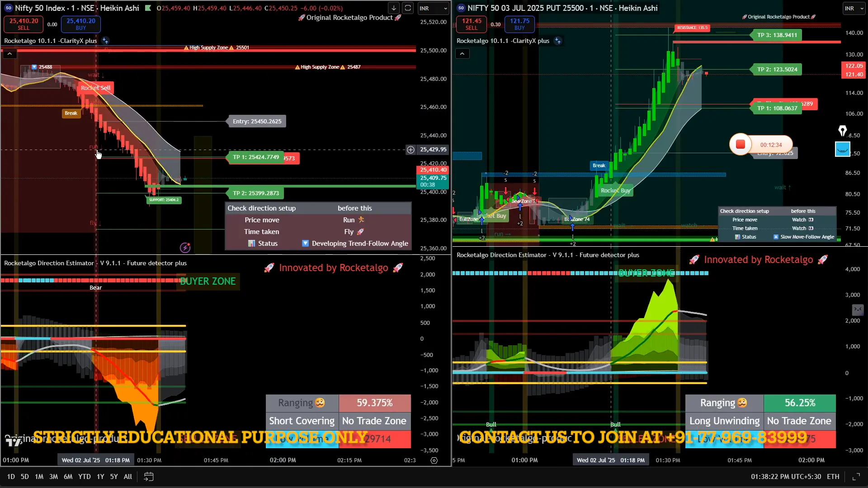The image size is (868, 488).
Task: Select the YTD date range
Action: [x=84, y=477]
